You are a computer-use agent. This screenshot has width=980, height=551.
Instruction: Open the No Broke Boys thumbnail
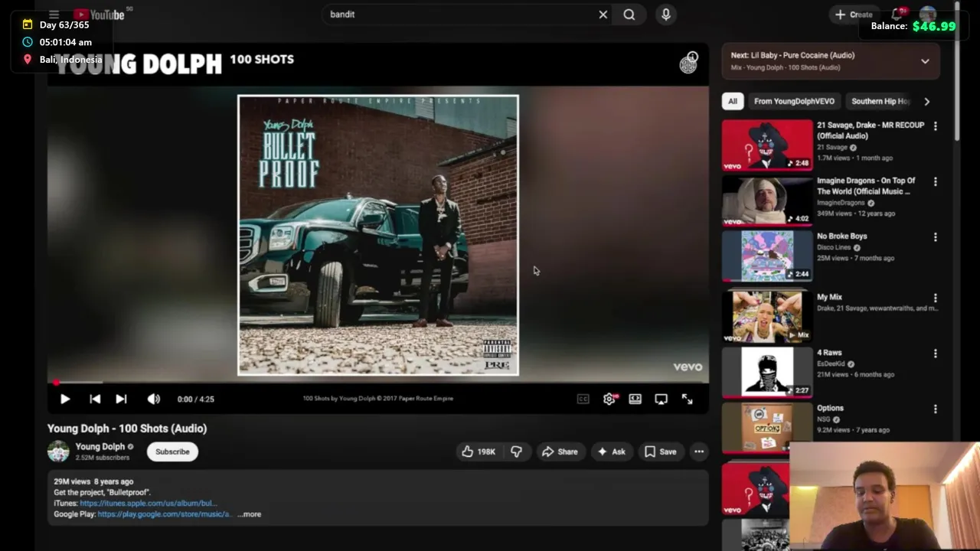point(767,256)
